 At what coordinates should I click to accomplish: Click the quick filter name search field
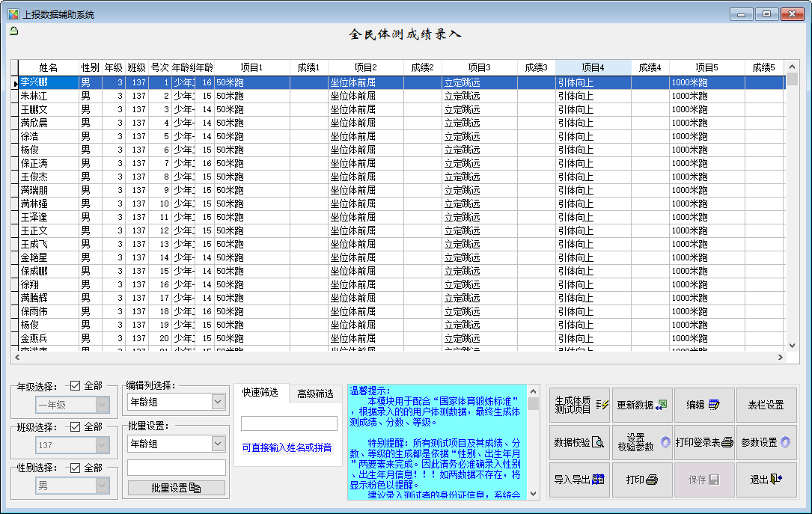tap(289, 424)
